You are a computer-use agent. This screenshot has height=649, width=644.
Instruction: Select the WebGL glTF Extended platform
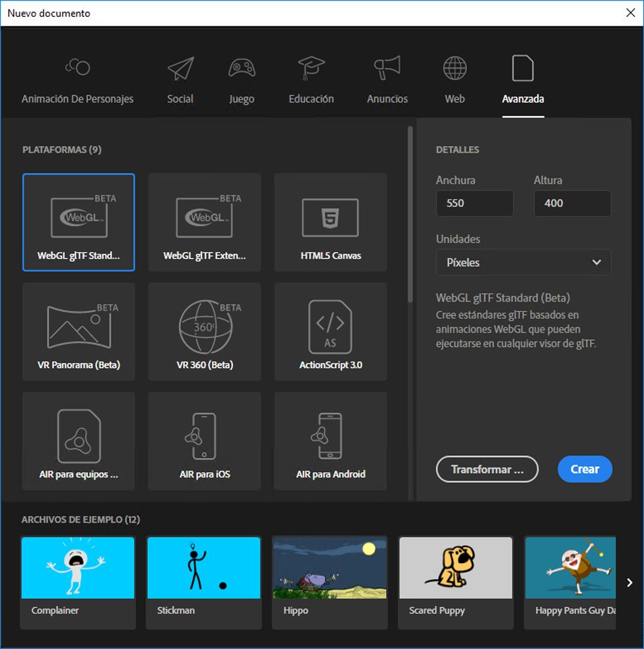(x=203, y=222)
